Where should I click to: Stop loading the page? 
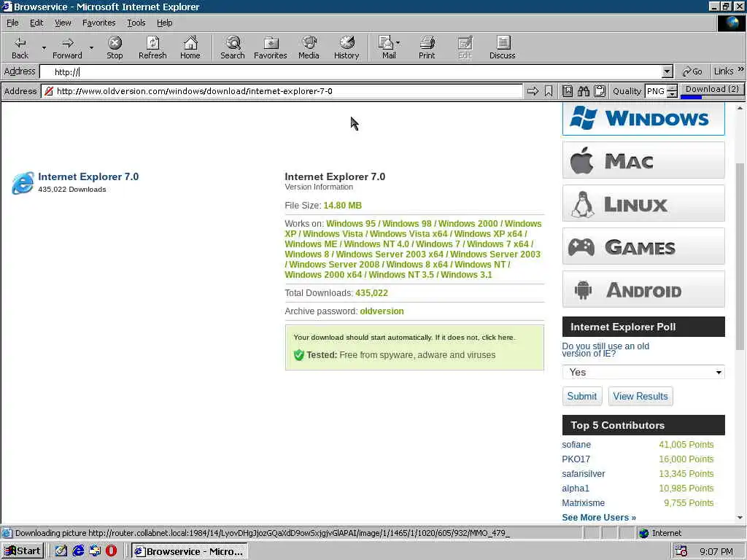coord(115,47)
